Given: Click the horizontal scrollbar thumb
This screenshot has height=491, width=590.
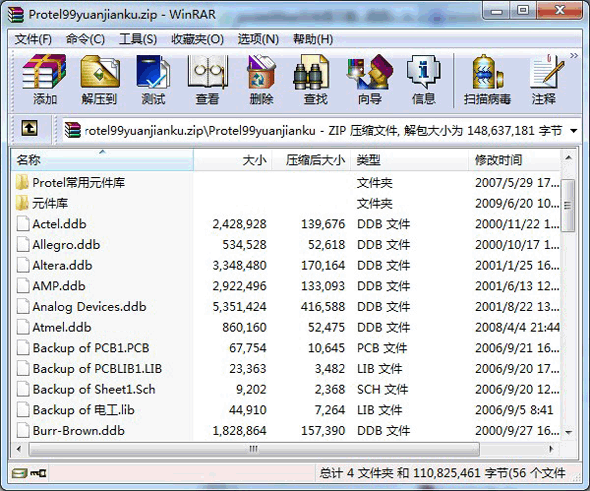Looking at the screenshot, I should tap(254, 448).
